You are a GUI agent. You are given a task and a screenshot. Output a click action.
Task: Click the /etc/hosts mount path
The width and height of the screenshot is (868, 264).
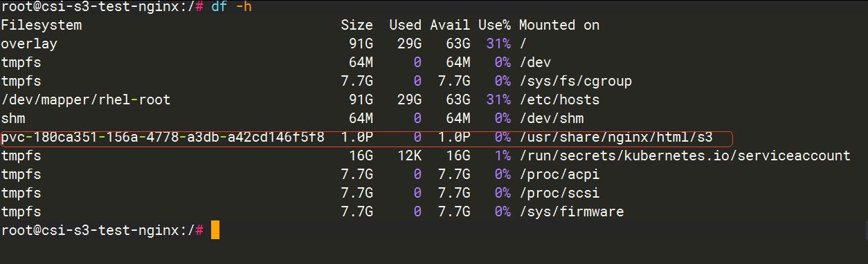pyautogui.click(x=559, y=100)
